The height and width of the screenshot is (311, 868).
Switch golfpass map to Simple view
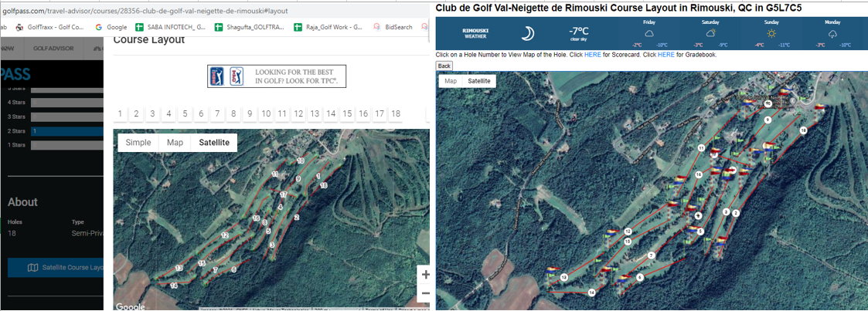tap(138, 143)
